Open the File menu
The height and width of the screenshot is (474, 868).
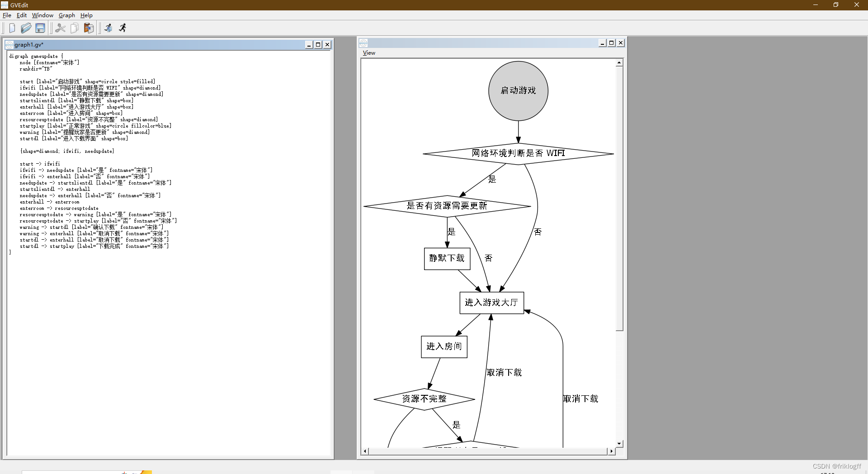coord(7,15)
